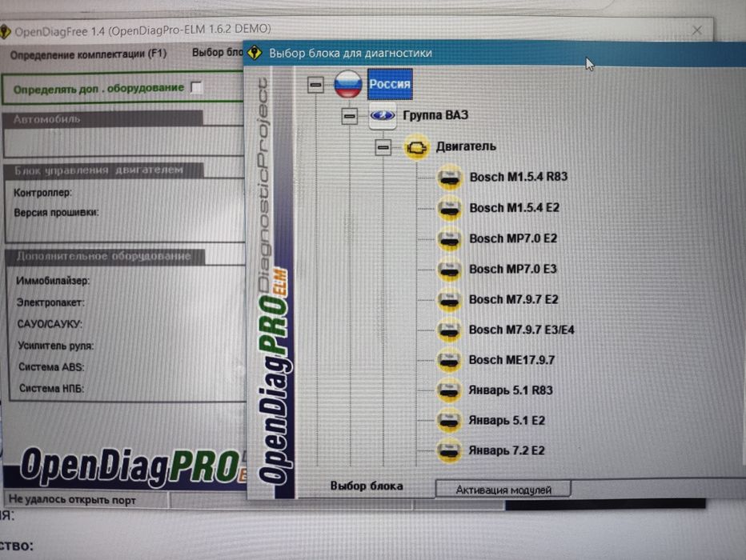Select the Россия tree label
746x560 pixels.
(390, 84)
